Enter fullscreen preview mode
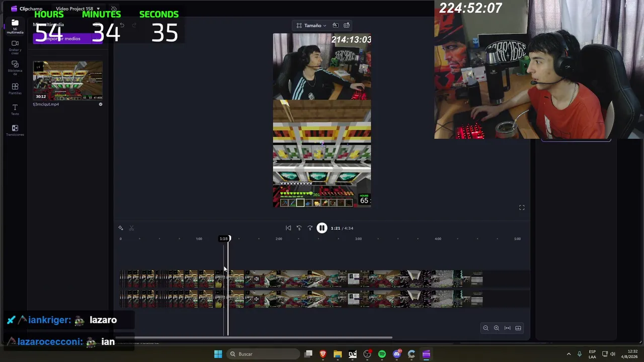The width and height of the screenshot is (644, 362). [x=522, y=208]
